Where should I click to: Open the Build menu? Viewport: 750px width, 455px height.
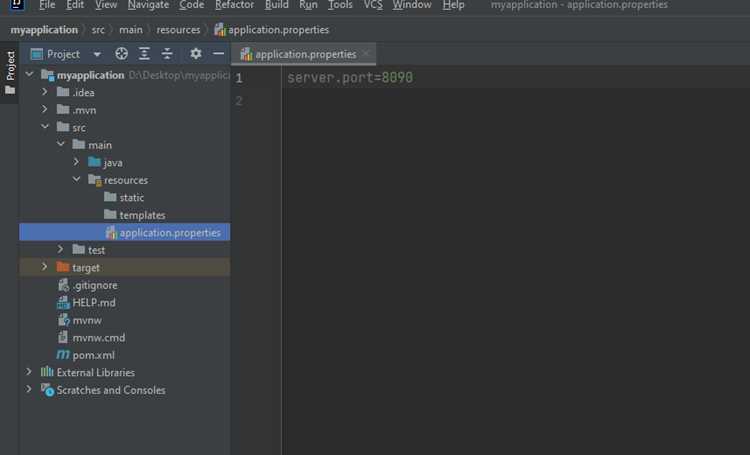point(276,5)
